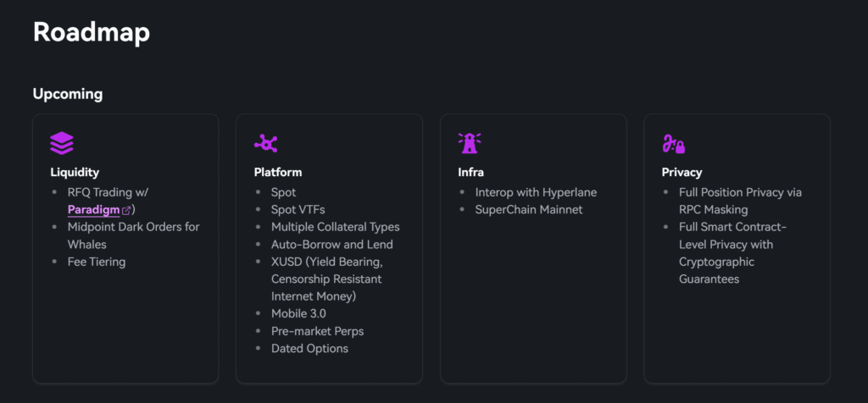Click the Roadmap page heading

pyautogui.click(x=91, y=32)
